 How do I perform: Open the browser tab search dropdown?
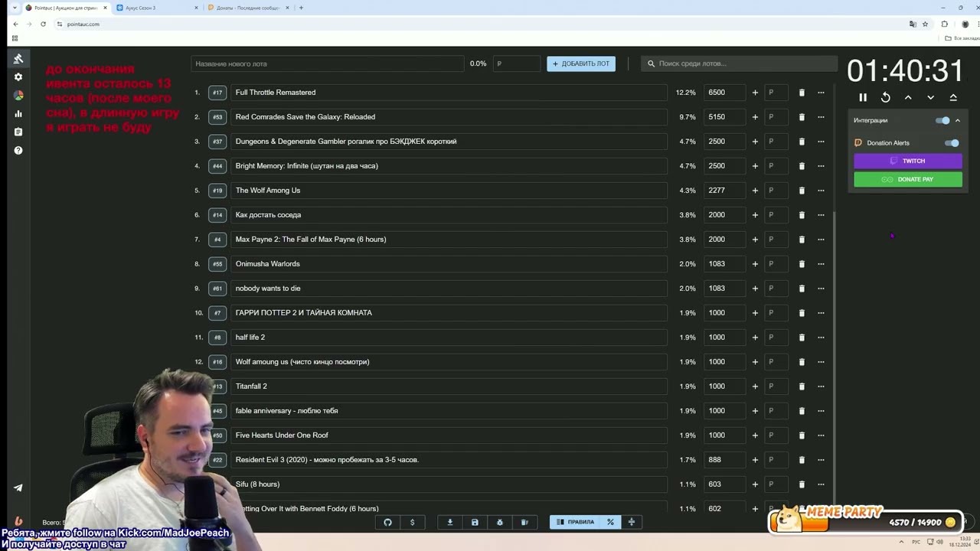pos(15,8)
